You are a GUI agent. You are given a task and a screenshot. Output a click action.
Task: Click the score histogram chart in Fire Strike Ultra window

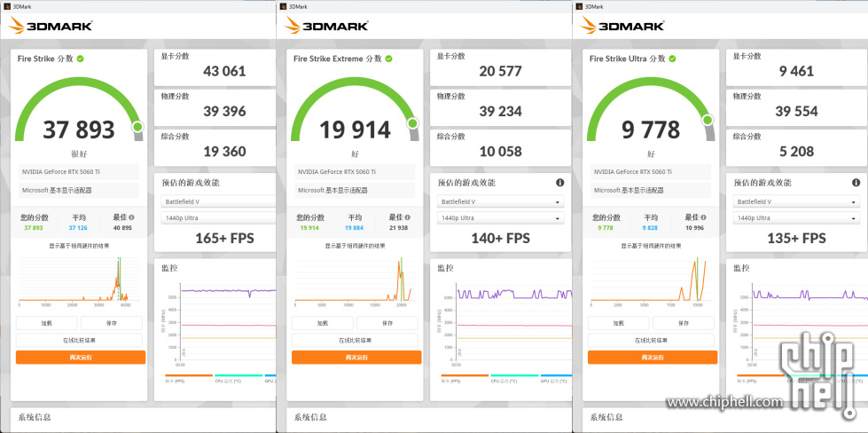(651, 282)
